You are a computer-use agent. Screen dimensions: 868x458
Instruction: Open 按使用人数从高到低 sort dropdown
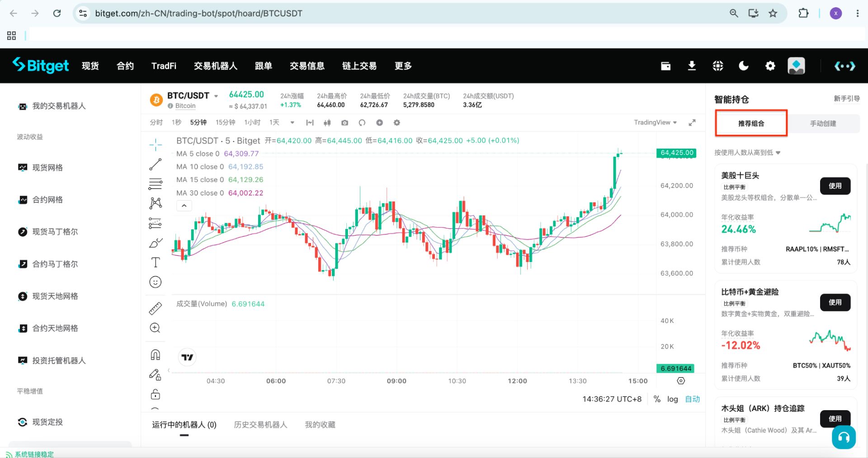pyautogui.click(x=747, y=153)
